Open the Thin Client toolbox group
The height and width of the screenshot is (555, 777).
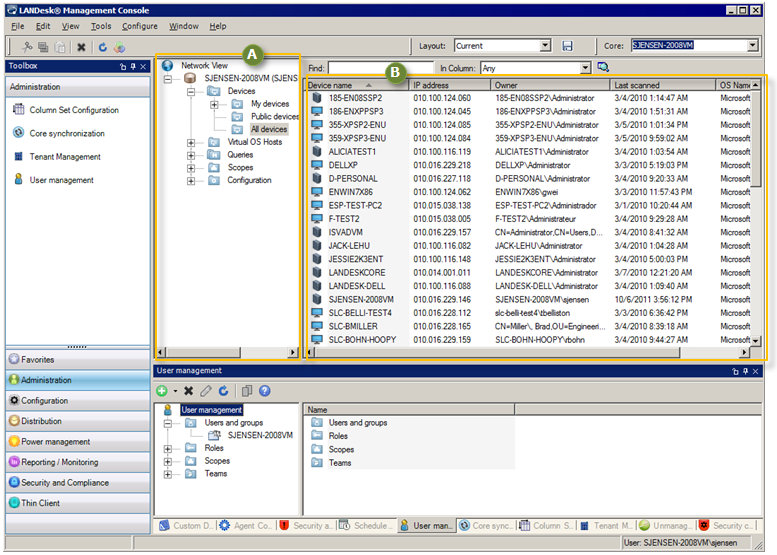tap(78, 502)
